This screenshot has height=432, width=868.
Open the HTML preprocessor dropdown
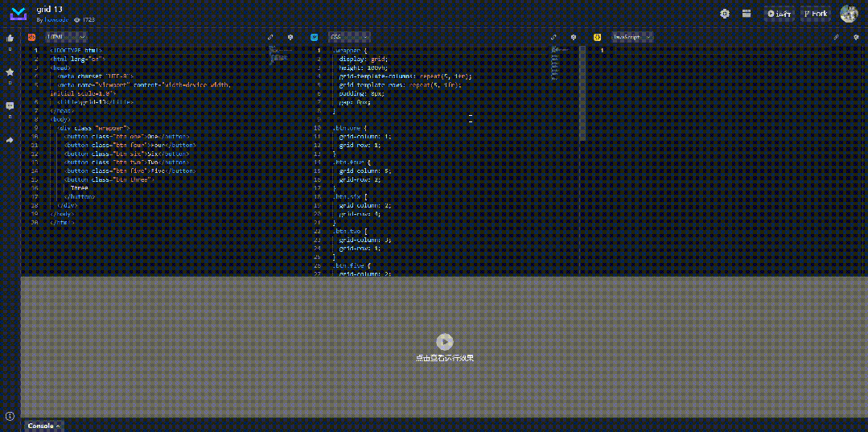(67, 37)
